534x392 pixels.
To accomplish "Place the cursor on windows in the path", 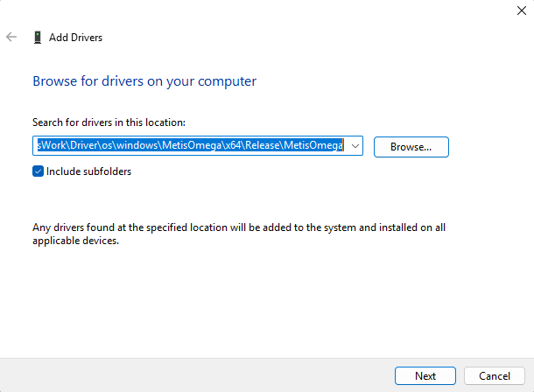I will (x=137, y=145).
